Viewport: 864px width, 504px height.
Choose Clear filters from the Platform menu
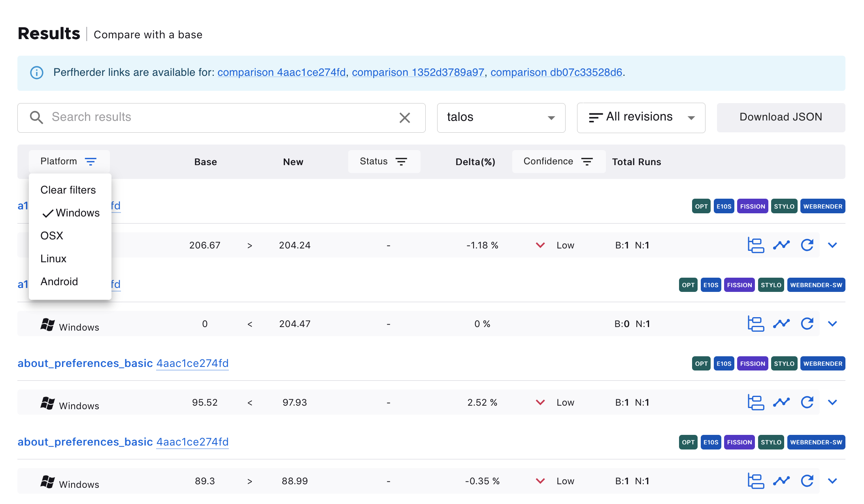coord(68,190)
